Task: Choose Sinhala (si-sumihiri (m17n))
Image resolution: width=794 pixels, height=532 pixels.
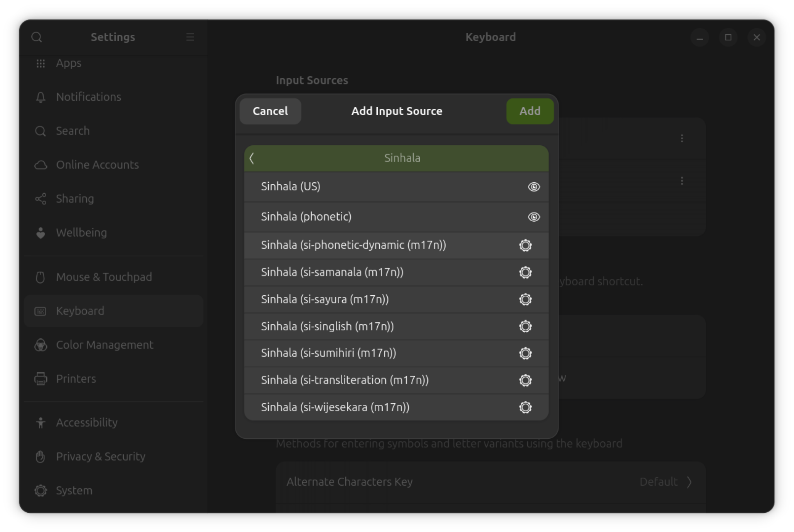Action: pyautogui.click(x=396, y=353)
